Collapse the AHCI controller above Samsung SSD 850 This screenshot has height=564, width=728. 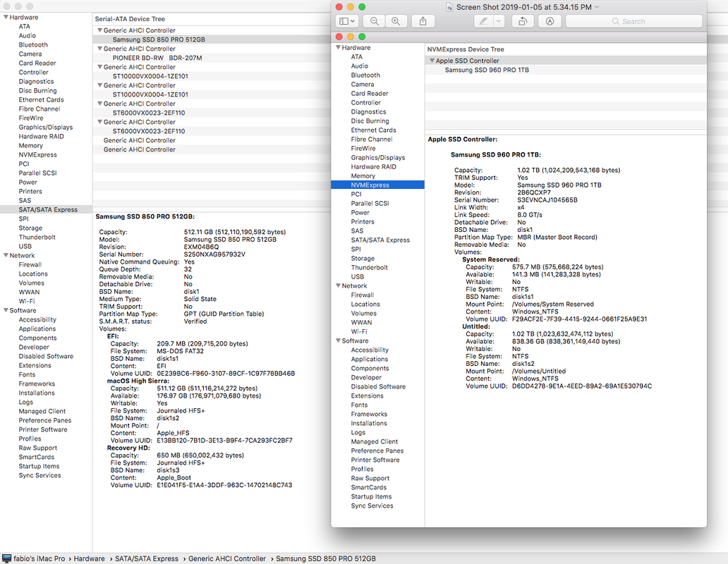click(x=100, y=30)
